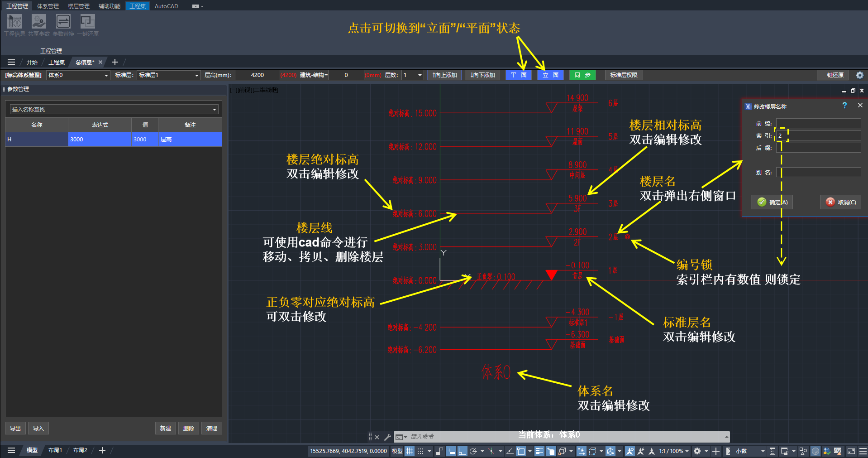The image size is (868, 458).
Task: Open 标准层权限 permissions button
Action: [624, 75]
